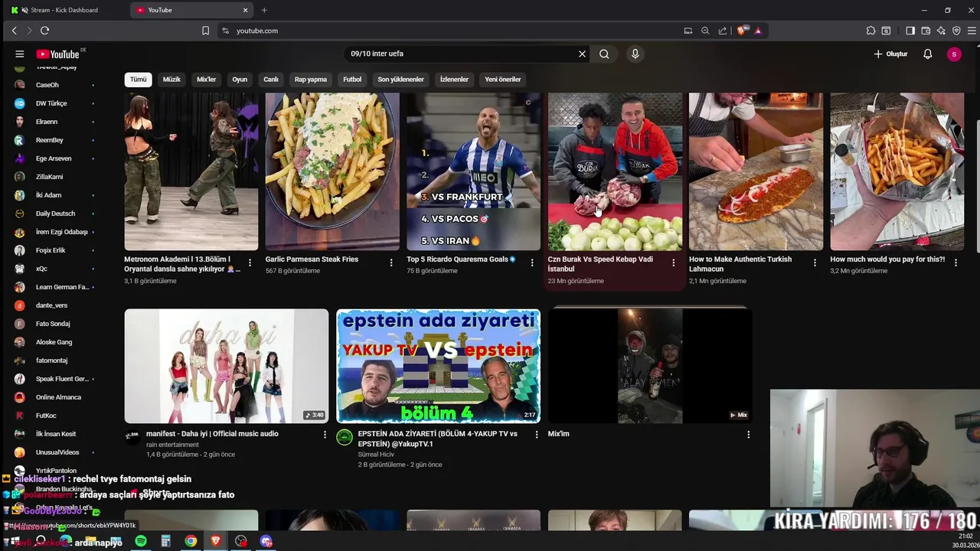Screen dimensions: 980x551
Task: Clear the search box with the X
Action: 582,54
